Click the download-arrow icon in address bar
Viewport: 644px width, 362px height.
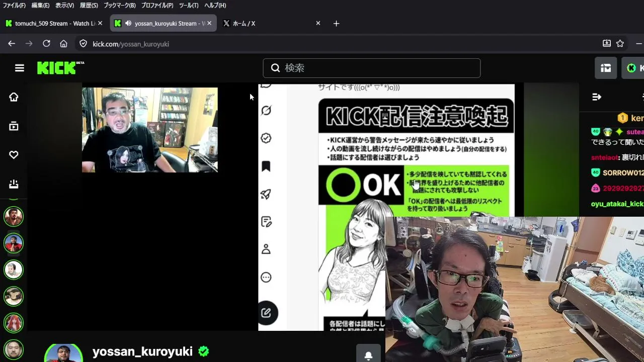(x=607, y=44)
